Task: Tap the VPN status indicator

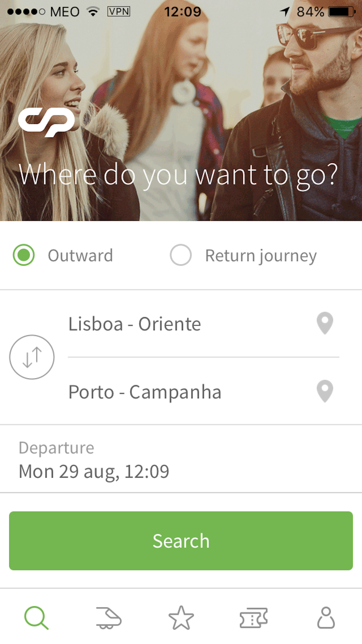Action: (119, 11)
